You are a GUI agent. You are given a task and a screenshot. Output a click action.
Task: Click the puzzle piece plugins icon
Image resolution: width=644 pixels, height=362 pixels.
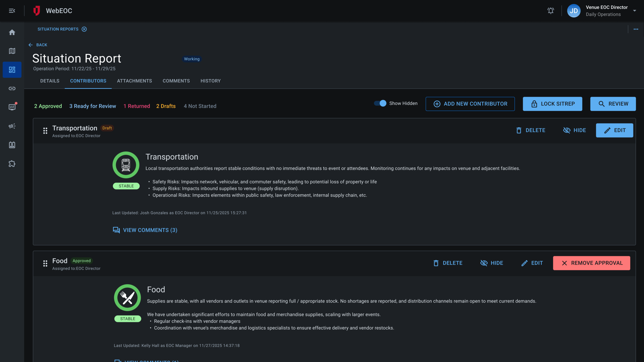(x=12, y=164)
